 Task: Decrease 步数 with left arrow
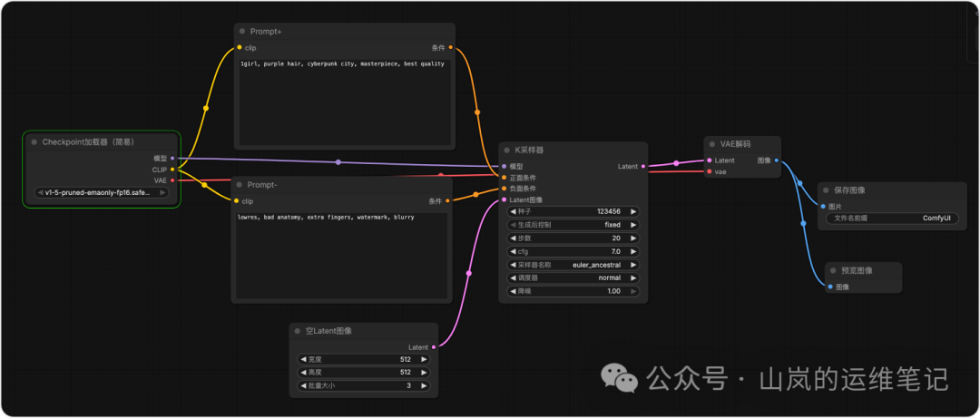coord(514,238)
